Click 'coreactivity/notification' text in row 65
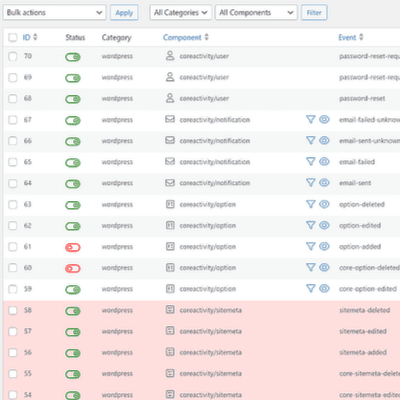 [215, 162]
